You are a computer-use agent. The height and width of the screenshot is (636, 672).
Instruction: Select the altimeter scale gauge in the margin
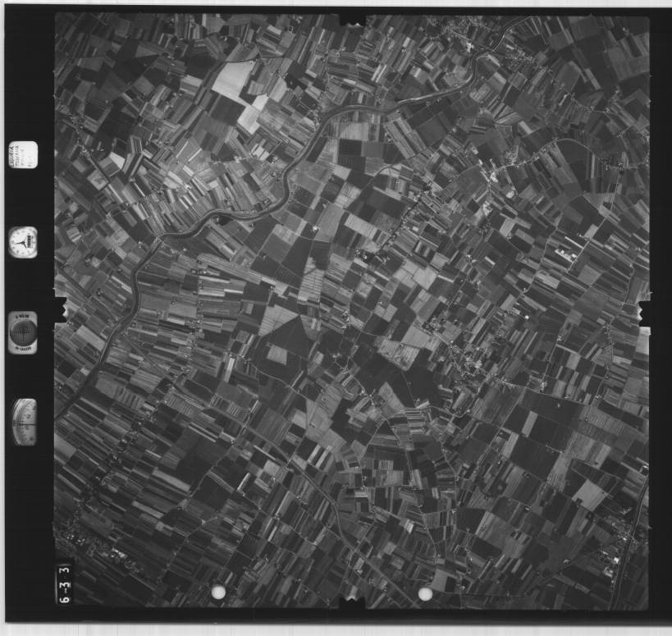tap(25, 422)
